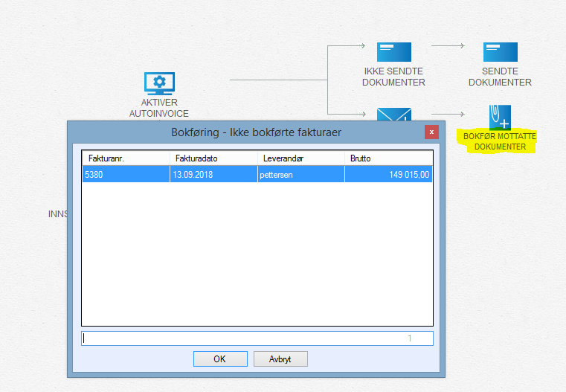Click the AKTIVER AUTOINVOICE label

[159, 108]
